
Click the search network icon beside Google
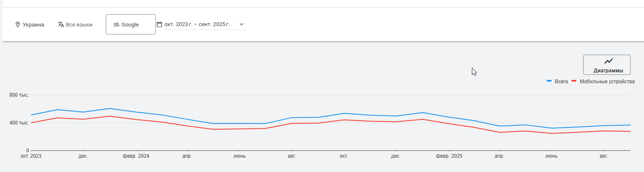pyautogui.click(x=116, y=25)
